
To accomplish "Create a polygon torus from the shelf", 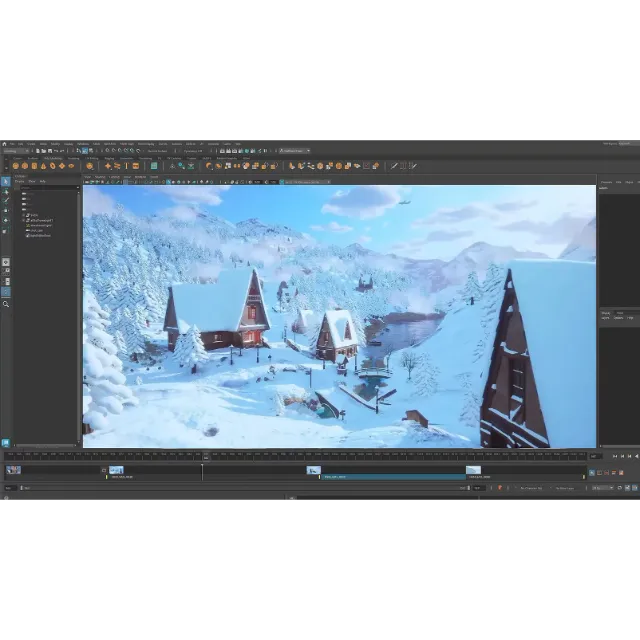I will tap(53, 166).
